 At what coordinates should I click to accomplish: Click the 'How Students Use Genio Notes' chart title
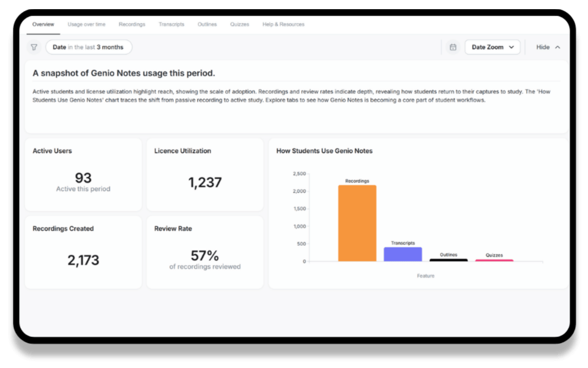click(324, 151)
